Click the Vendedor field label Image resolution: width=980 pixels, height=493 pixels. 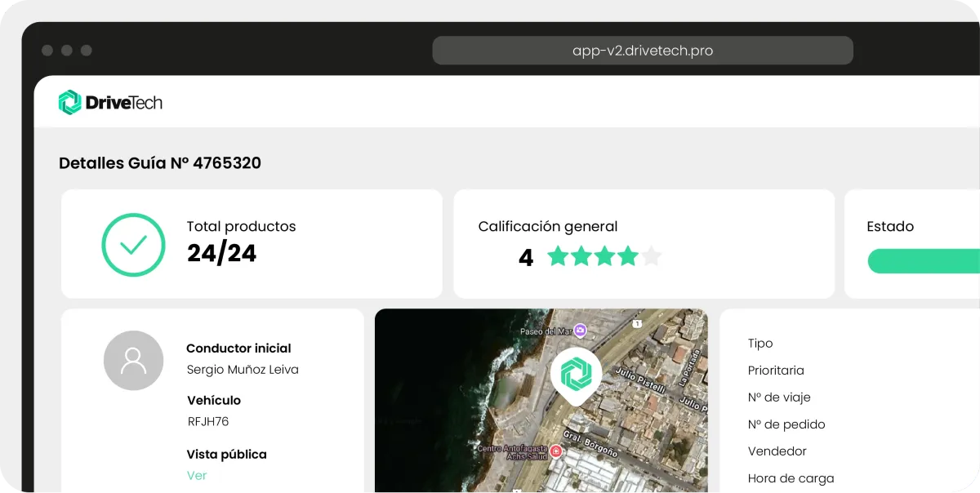(x=777, y=451)
